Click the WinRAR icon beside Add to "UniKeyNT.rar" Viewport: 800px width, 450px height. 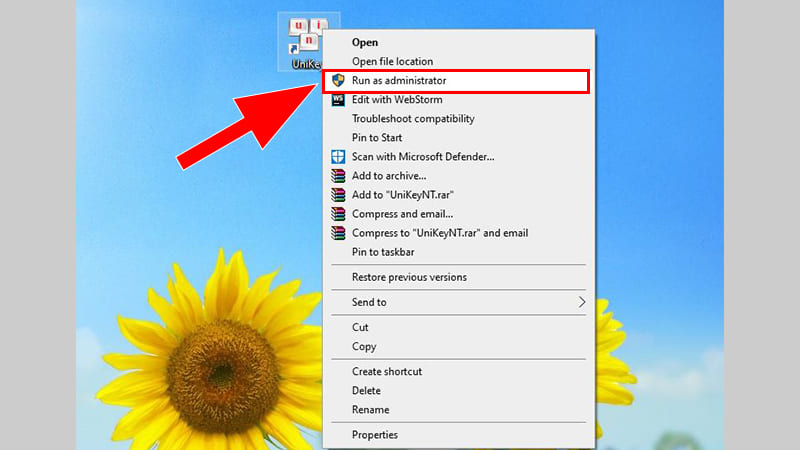(338, 195)
